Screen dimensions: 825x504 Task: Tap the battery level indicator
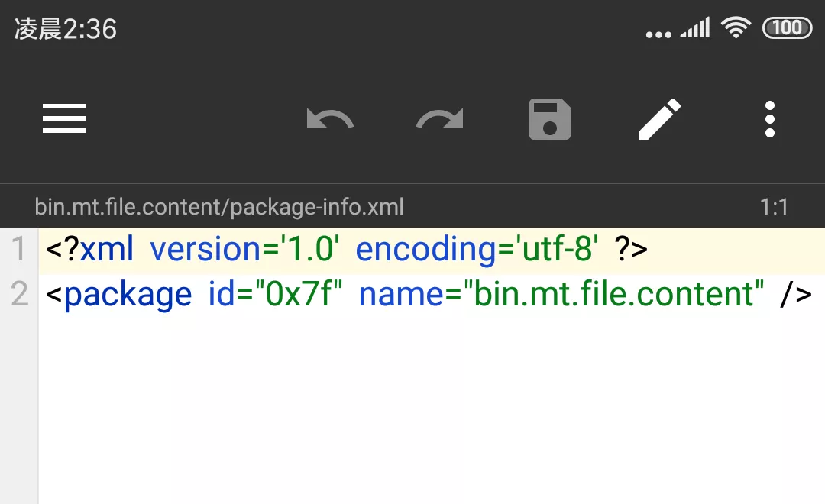coord(787,28)
